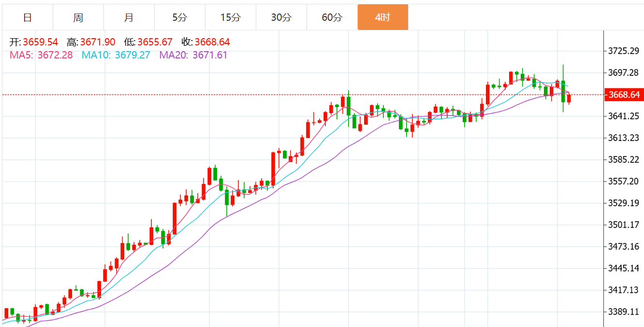Click the 低 low price value 3655.67

click(155, 43)
